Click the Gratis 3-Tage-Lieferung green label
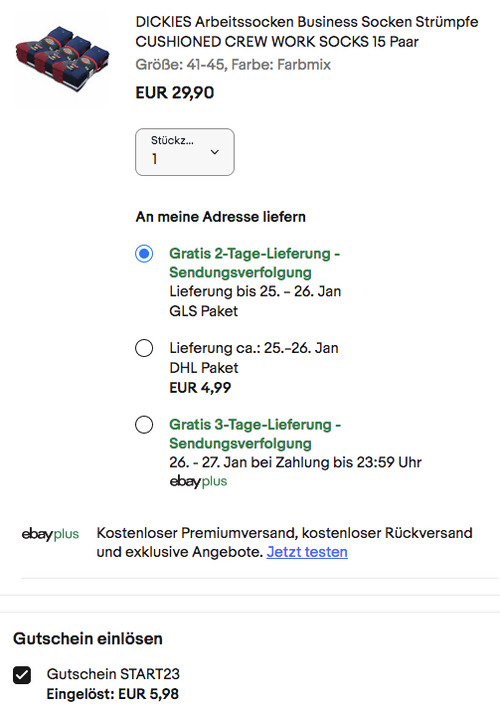Viewport: 500px width, 714px height. click(255, 434)
